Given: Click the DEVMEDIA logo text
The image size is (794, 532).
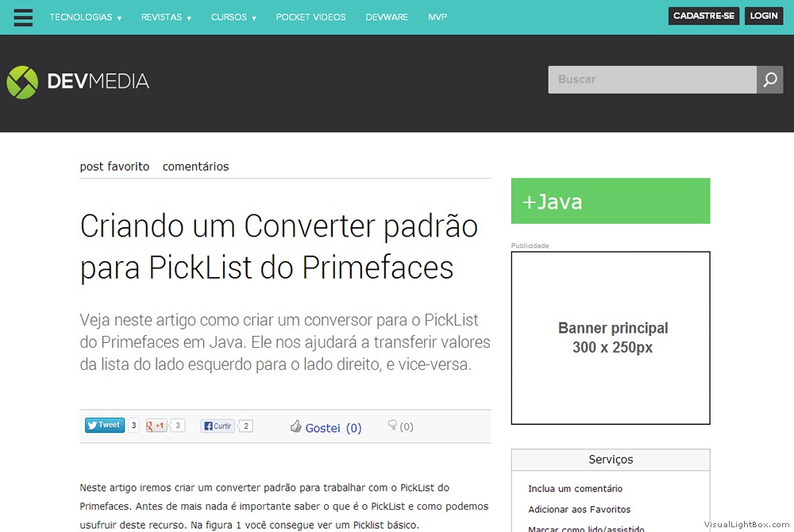Looking at the screenshot, I should tap(98, 82).
